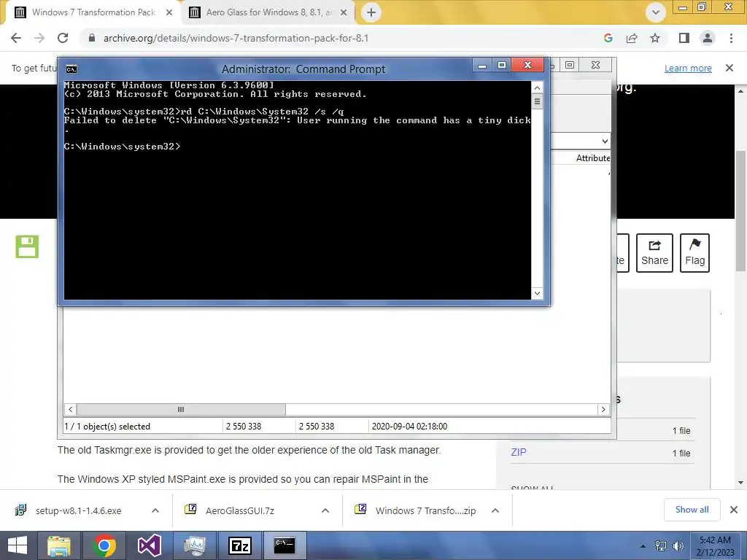Open the taskbar clock showing 5:42 AM

point(715,546)
